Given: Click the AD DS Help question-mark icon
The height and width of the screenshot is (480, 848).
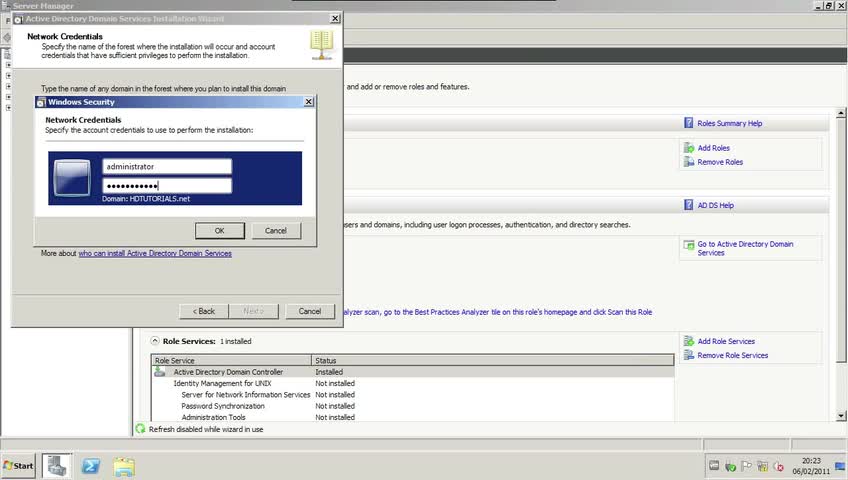Looking at the screenshot, I should point(688,205).
